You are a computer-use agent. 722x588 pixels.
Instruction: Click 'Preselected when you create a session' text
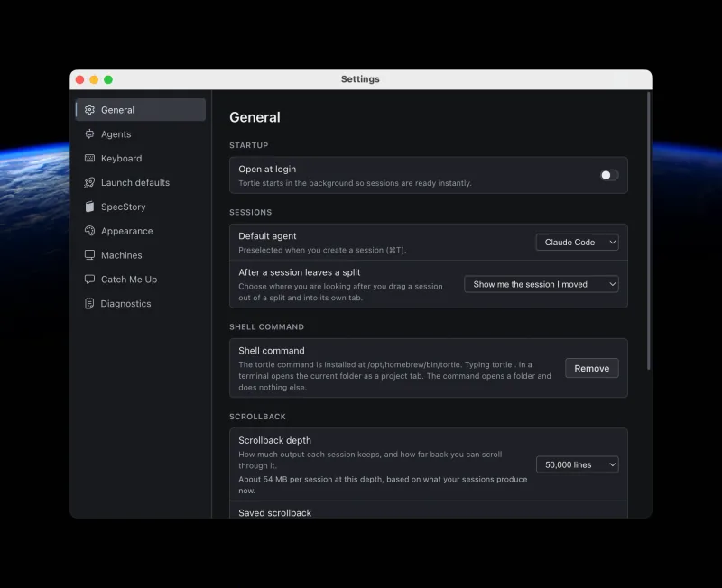(x=322, y=250)
